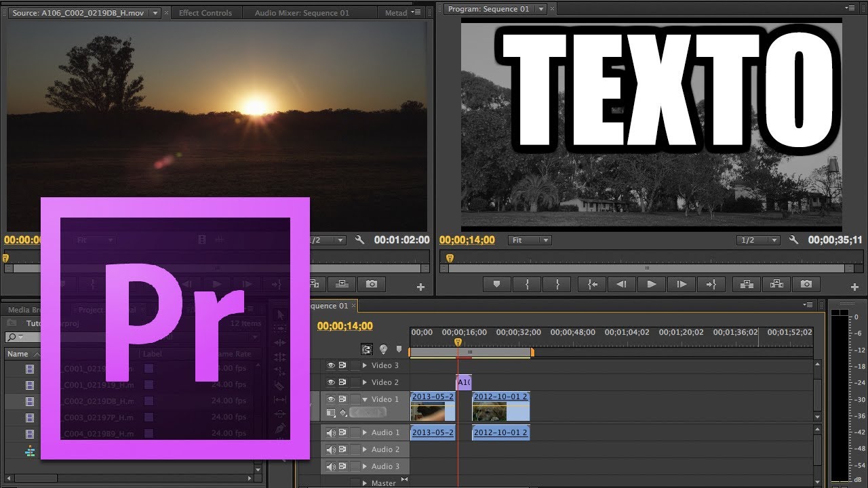Open the Source monitor button editor plus

coord(420,287)
